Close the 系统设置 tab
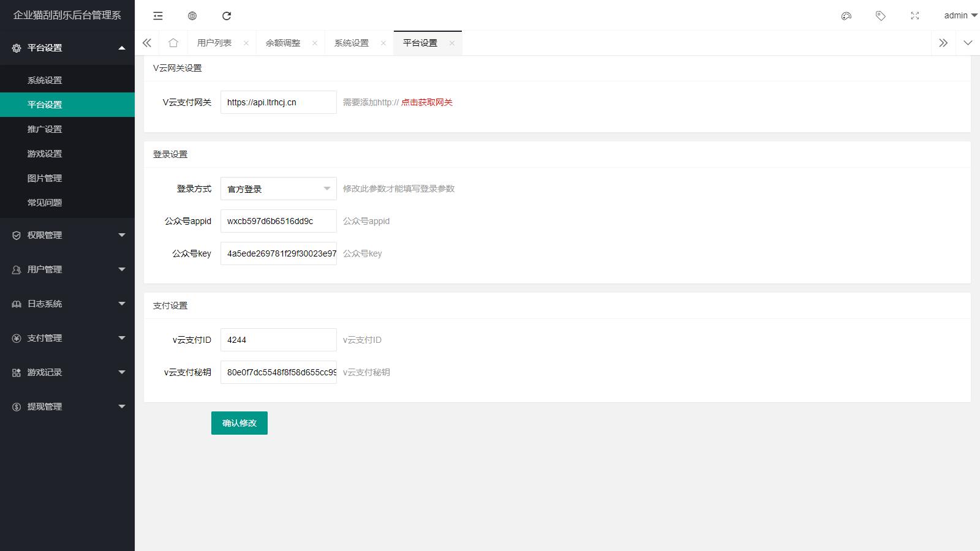Viewport: 980px width, 551px height. [383, 43]
